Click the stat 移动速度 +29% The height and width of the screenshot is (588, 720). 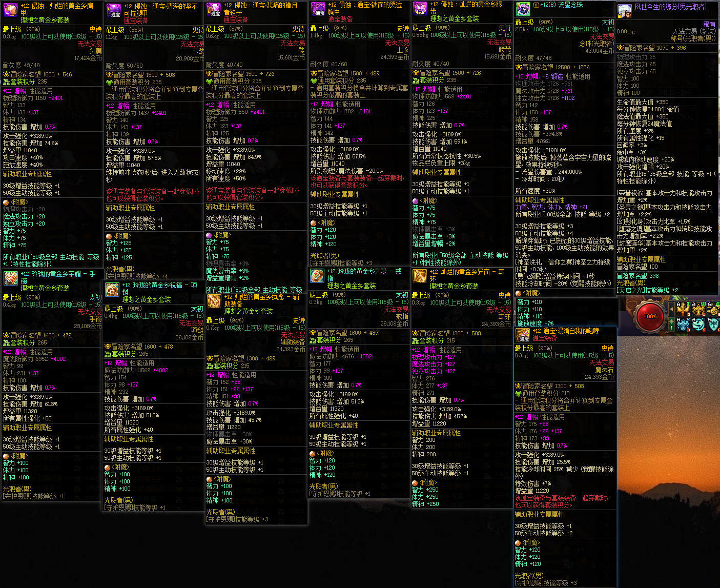pos(226,171)
